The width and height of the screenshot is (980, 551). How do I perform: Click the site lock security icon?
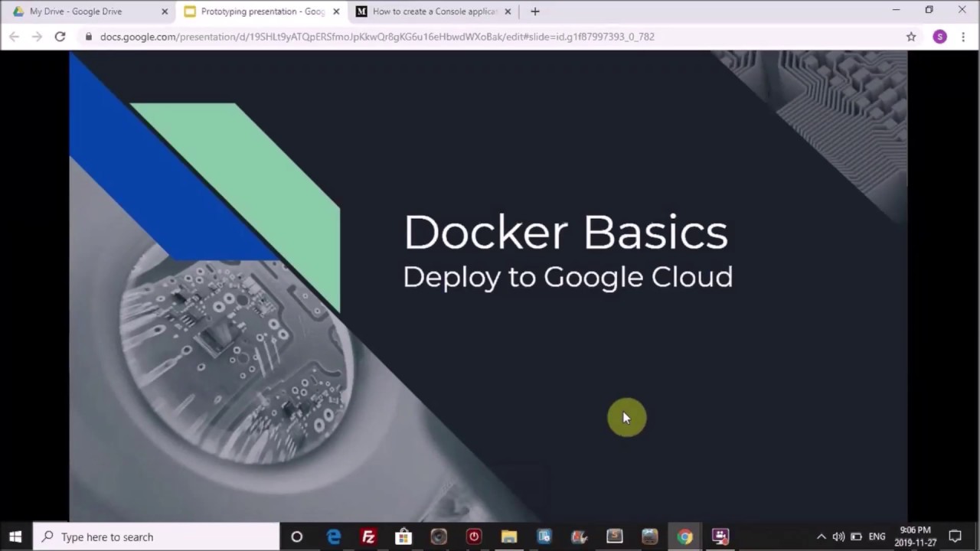pos(89,37)
